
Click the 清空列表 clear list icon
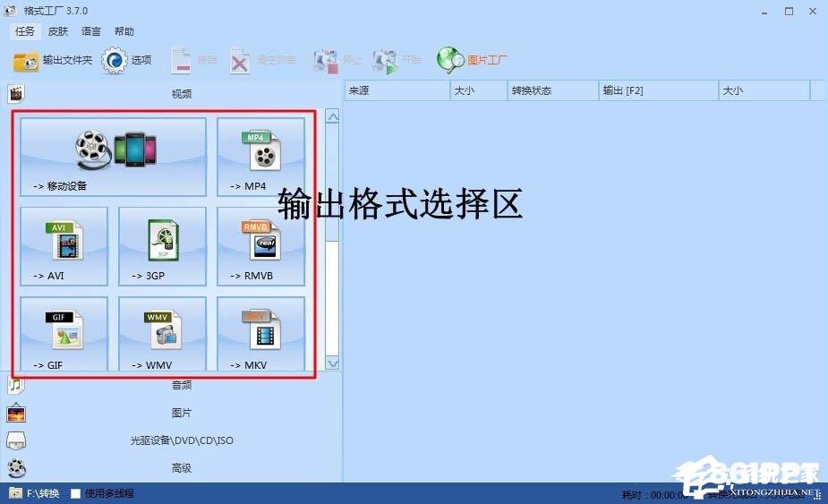tap(239, 61)
